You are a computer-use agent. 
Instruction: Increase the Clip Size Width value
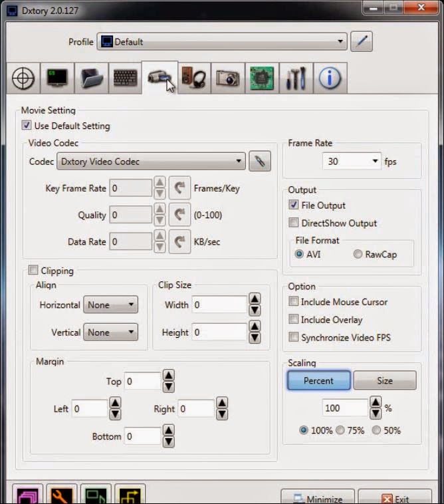tap(255, 299)
